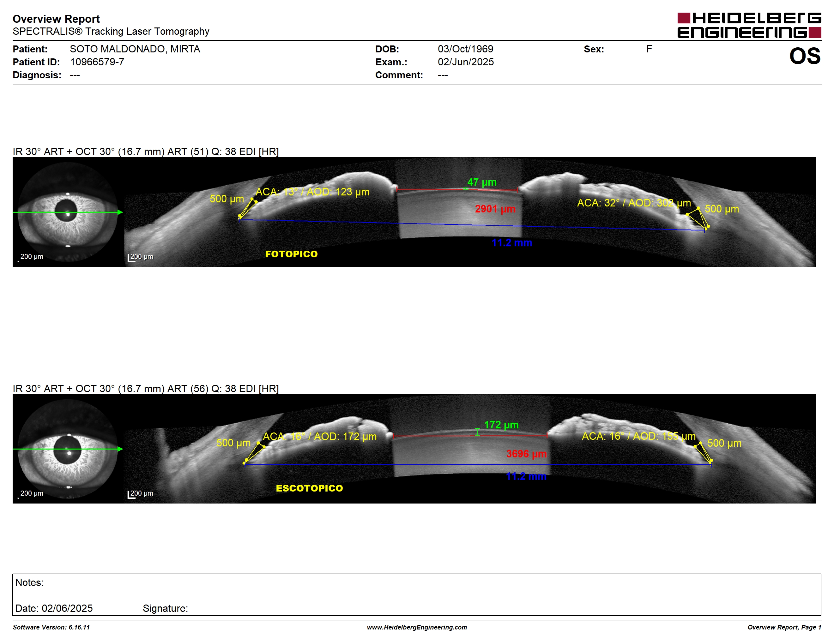This screenshot has height=644, width=834.
Task: Click the '200 µm' scale bar in top OCT scan
Action: point(140,257)
